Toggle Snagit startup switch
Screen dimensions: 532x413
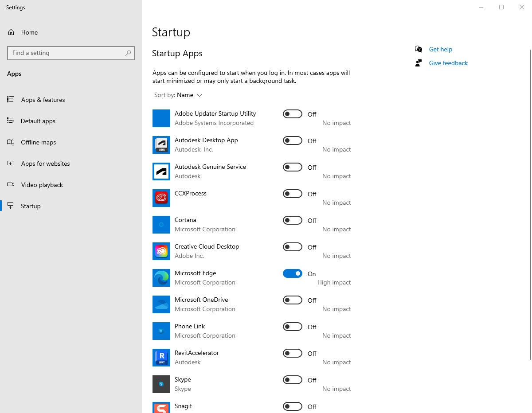pos(293,406)
